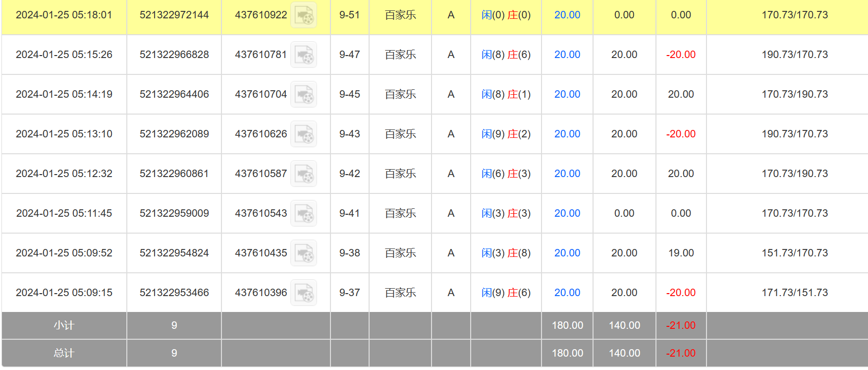The image size is (868, 370).
Task: Open video replay icon beside 437610922
Action: 304,15
